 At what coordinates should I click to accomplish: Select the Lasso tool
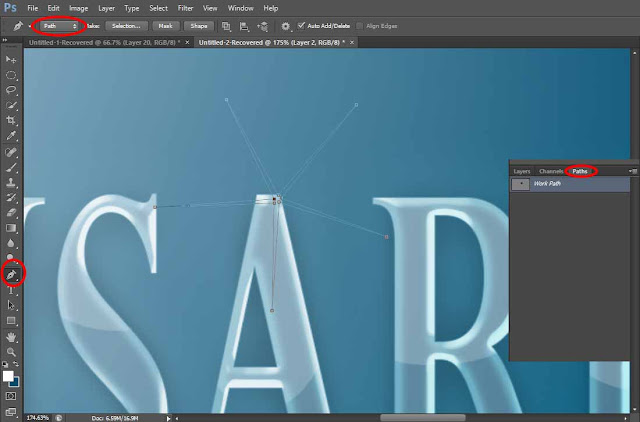coord(11,90)
